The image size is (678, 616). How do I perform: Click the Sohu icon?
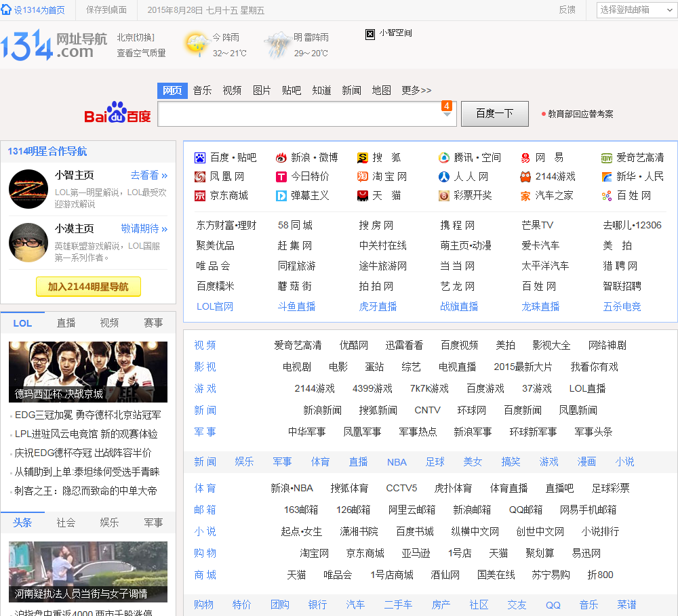click(x=363, y=158)
